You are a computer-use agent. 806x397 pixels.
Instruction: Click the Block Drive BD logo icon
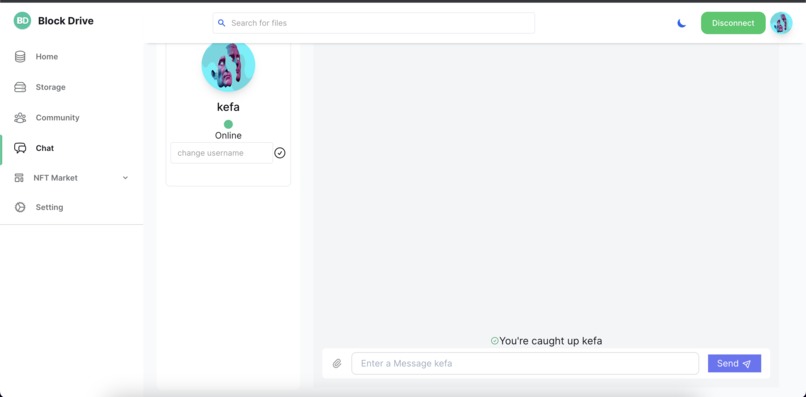click(22, 21)
